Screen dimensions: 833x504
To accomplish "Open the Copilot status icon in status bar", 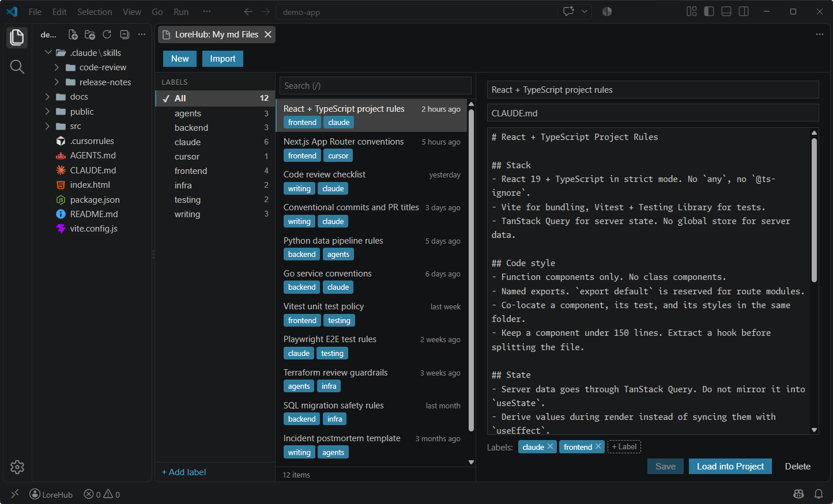I will point(798,494).
